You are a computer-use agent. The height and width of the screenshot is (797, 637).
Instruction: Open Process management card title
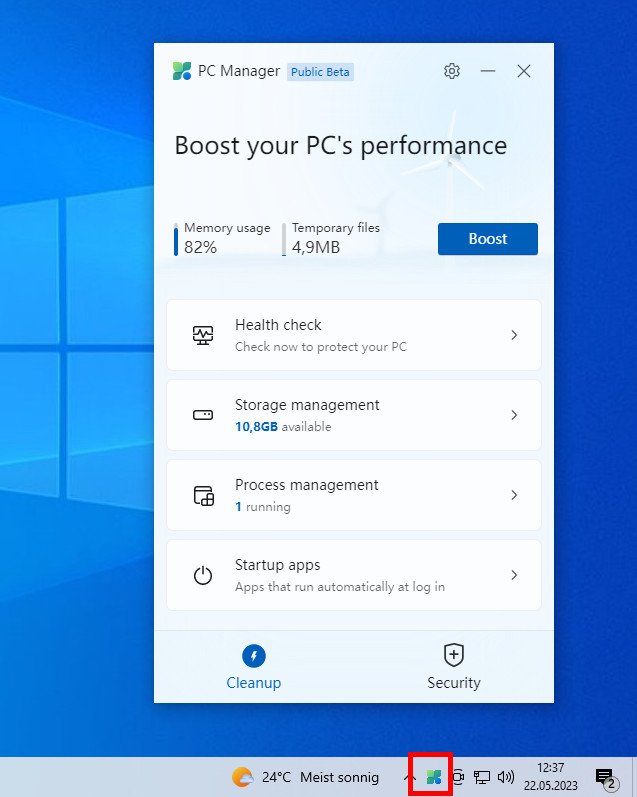(x=307, y=485)
